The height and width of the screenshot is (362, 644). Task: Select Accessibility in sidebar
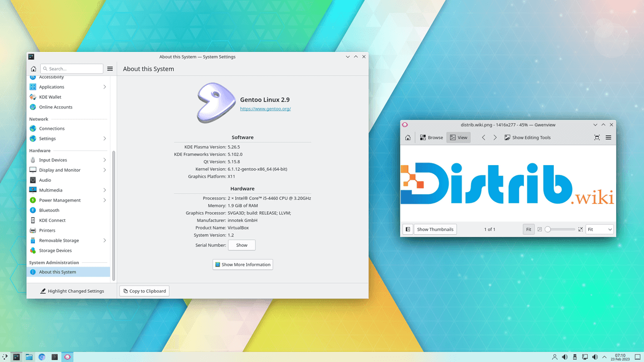point(69,77)
